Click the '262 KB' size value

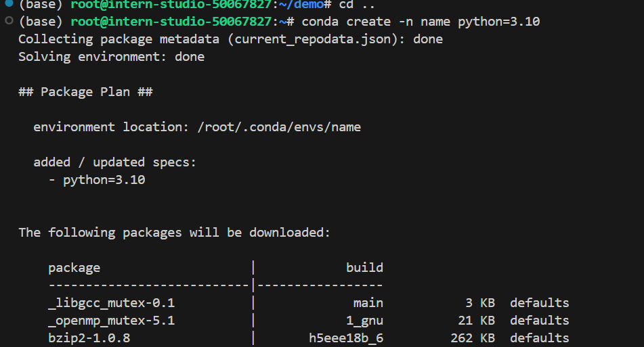click(472, 338)
